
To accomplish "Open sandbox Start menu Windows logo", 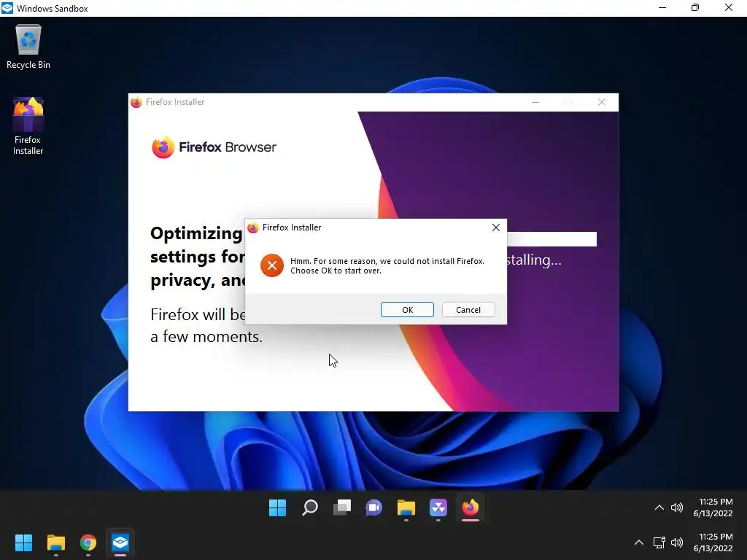I will 277,507.
